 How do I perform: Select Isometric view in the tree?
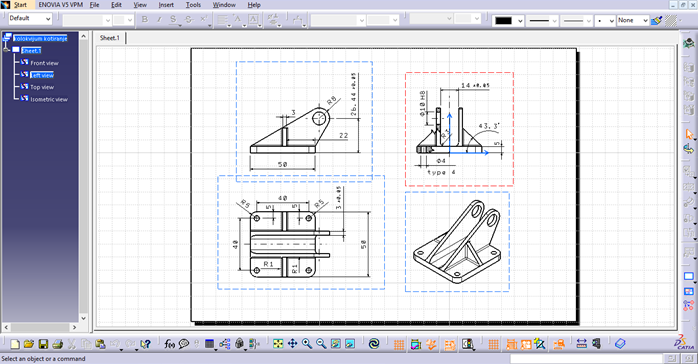click(x=49, y=99)
